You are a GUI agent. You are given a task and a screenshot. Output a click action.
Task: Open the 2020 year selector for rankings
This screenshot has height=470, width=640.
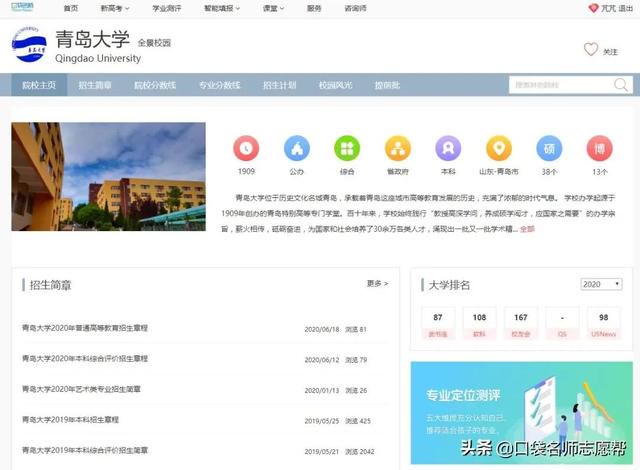(601, 284)
